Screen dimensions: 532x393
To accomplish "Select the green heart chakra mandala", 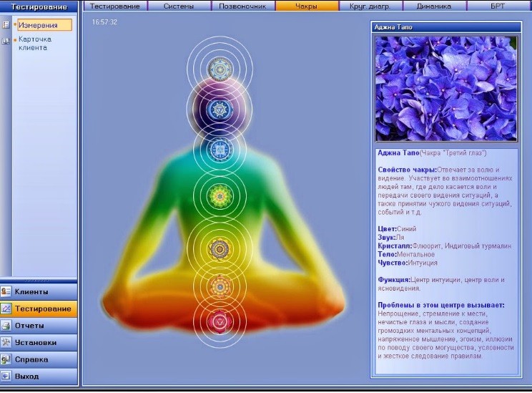I will 219,193.
